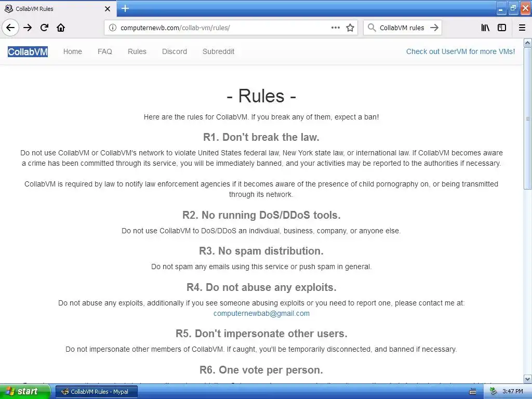Screen dimensions: 532x399
Task: Submit the search with arrow button
Action: 434,28
